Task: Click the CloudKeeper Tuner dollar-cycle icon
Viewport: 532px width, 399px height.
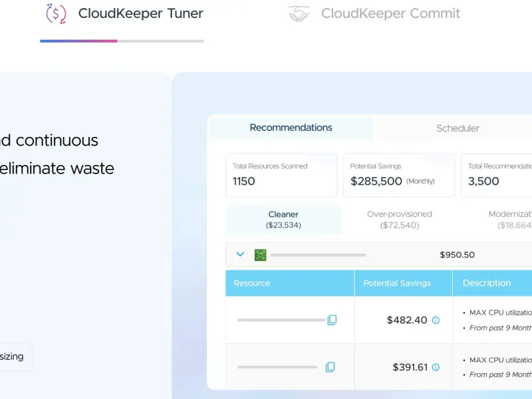Action: 56,13
